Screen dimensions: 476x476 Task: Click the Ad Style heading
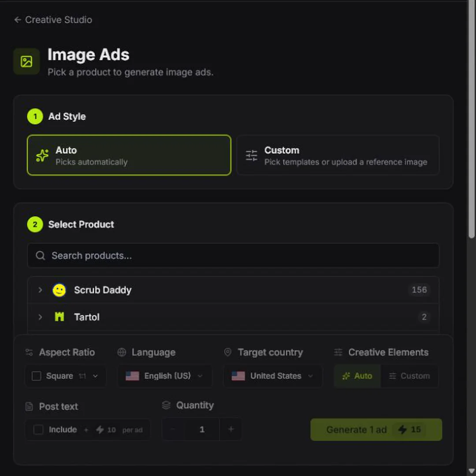[67, 116]
